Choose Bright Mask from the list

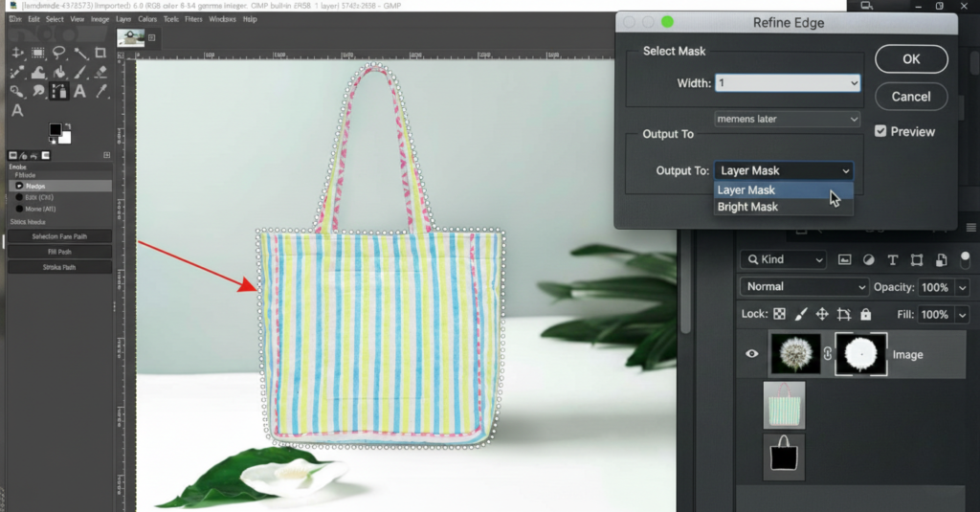click(x=784, y=207)
